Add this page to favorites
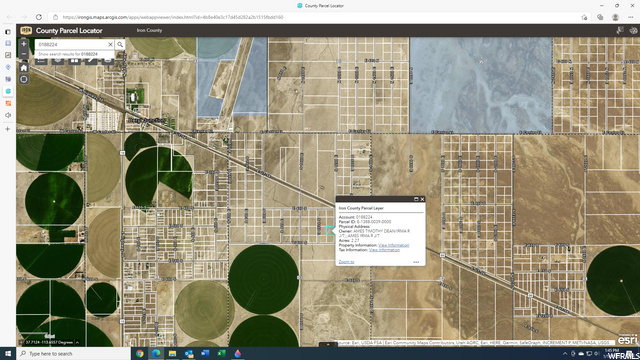640x360 pixels. [584, 17]
